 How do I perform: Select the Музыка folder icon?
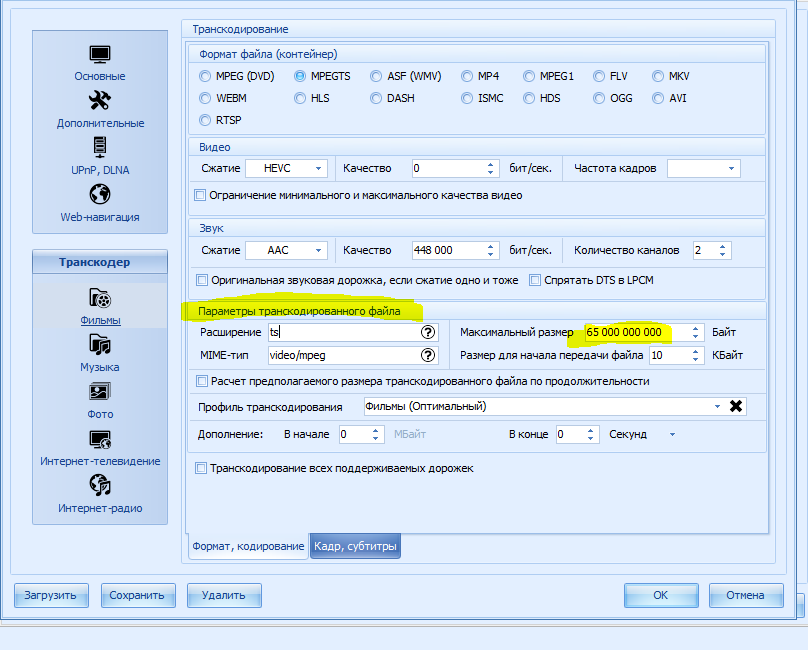tap(100, 345)
